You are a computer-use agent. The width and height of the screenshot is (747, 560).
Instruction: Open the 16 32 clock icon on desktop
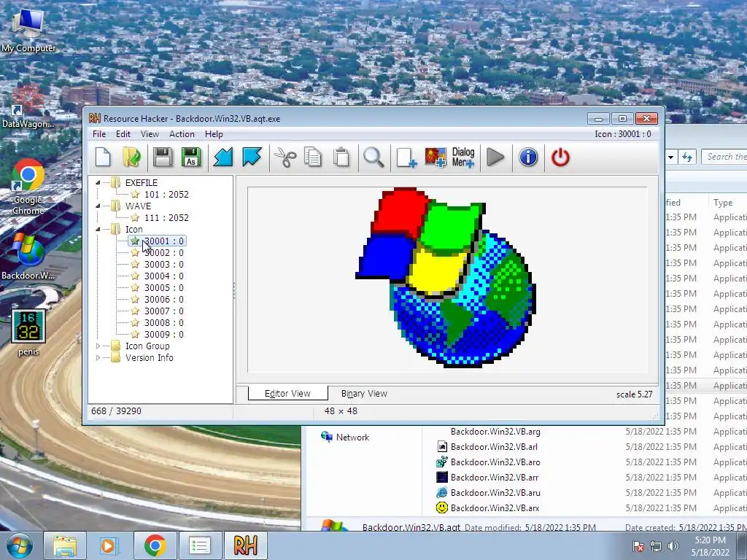[x=28, y=332]
